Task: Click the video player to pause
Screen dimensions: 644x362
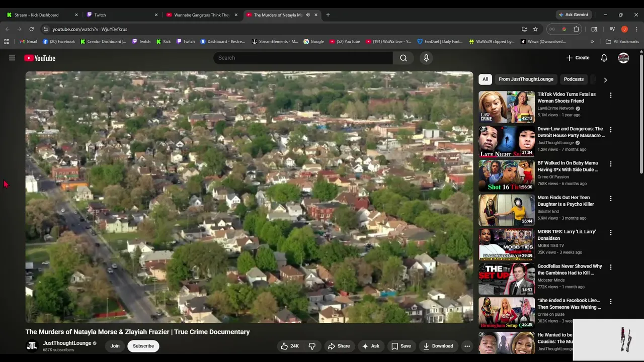Action: (x=250, y=197)
